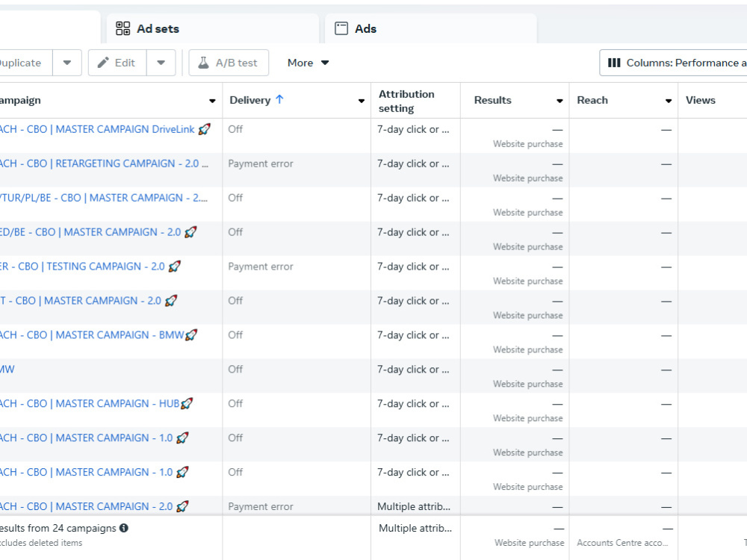Screen dimensions: 747x560
Task: Click Multiple attrib... in the totals row
Action: tap(415, 528)
